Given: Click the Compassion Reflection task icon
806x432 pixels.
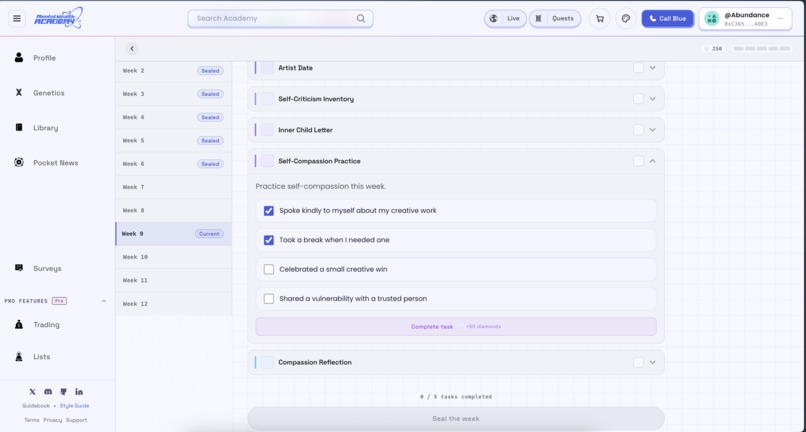Looking at the screenshot, I should [x=267, y=362].
